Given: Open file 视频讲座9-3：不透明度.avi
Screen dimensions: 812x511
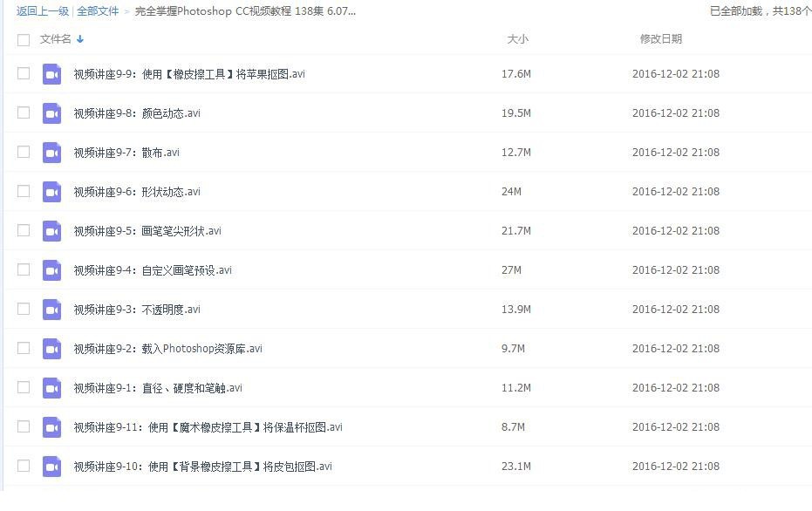Looking at the screenshot, I should click(x=137, y=310).
